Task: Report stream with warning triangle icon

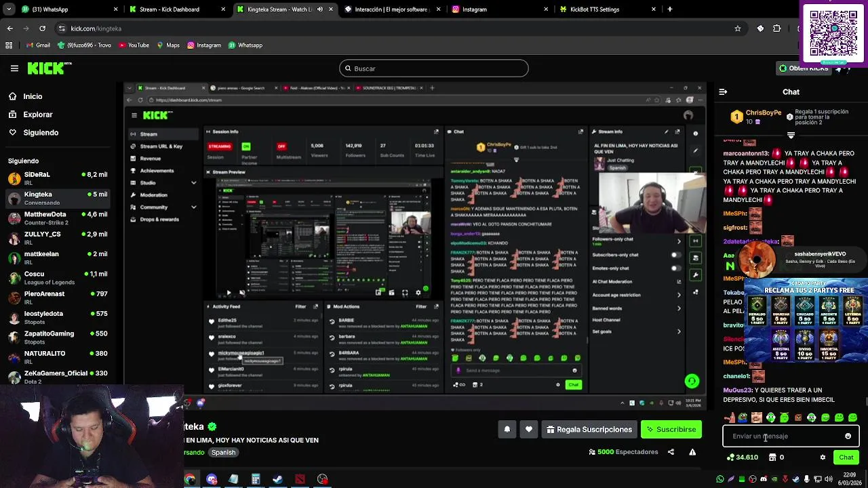Action: (x=692, y=452)
